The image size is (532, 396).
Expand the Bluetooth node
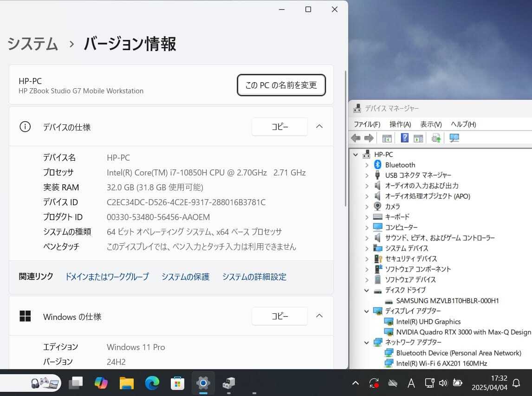point(367,165)
